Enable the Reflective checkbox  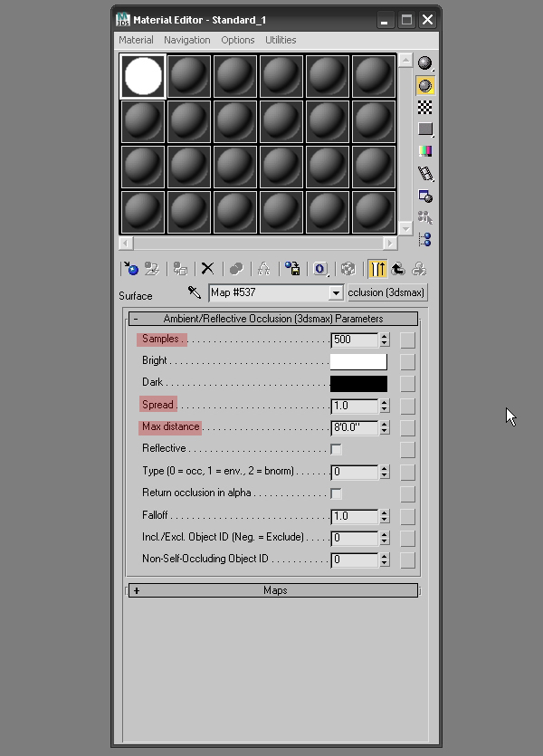(336, 449)
